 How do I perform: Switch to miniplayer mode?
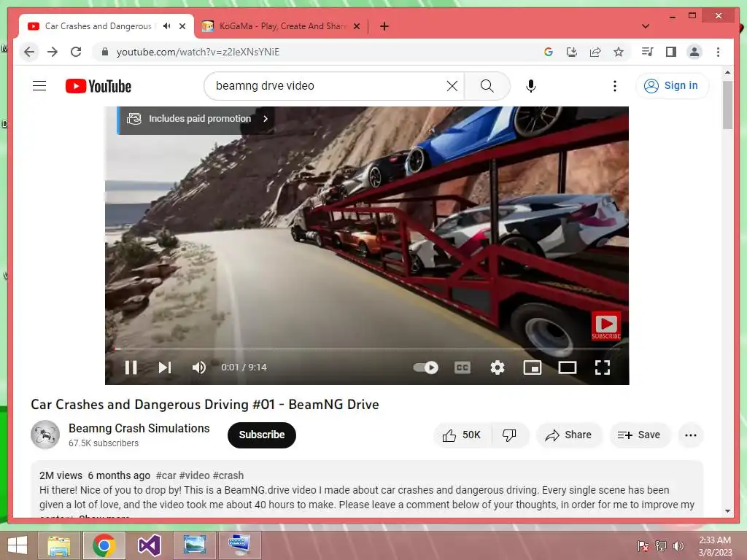point(532,367)
